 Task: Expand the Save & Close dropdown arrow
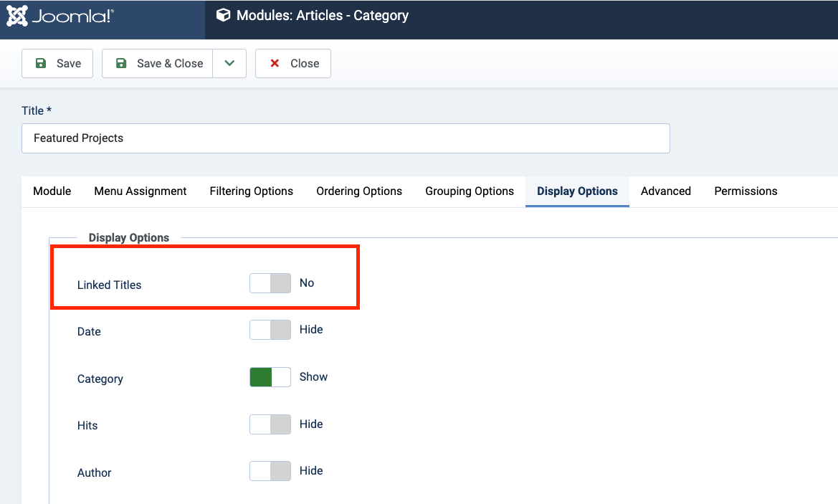[x=229, y=63]
